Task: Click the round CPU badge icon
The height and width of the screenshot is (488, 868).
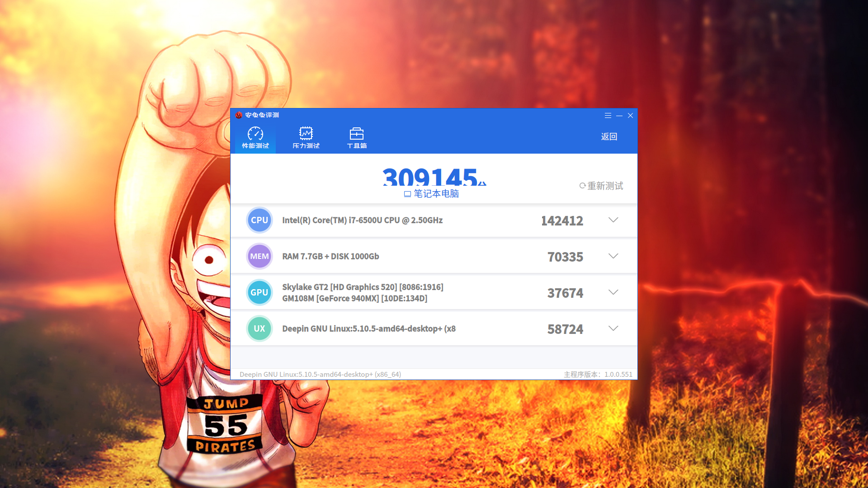Action: tap(259, 220)
